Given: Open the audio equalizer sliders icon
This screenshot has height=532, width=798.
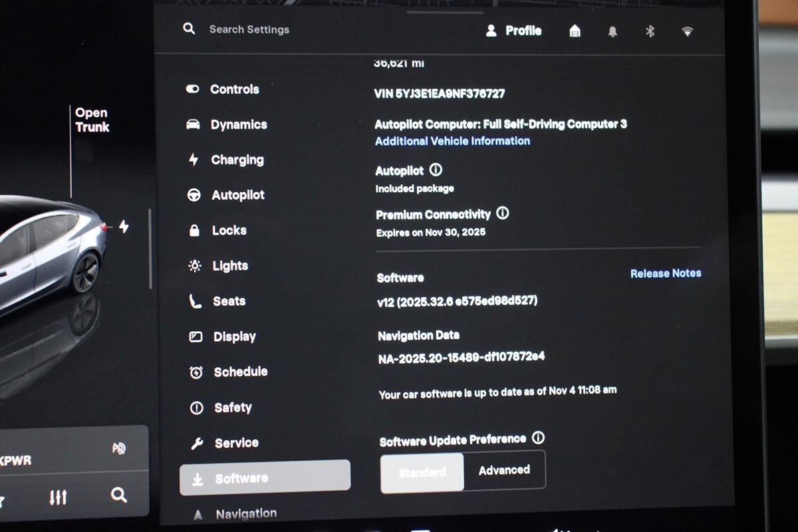Looking at the screenshot, I should (x=58, y=497).
